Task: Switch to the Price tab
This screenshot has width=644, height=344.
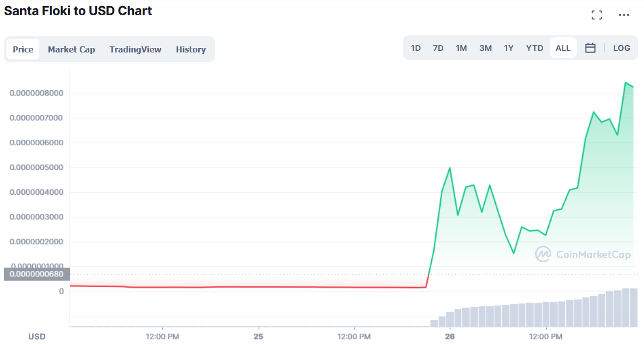Action: pyautogui.click(x=23, y=49)
